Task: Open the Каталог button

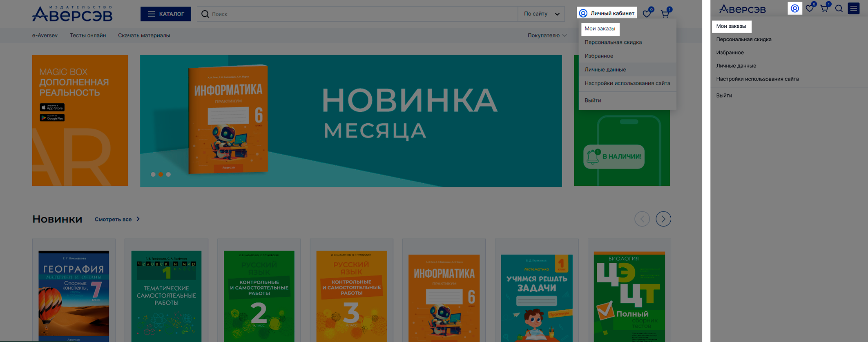Action: click(x=165, y=14)
